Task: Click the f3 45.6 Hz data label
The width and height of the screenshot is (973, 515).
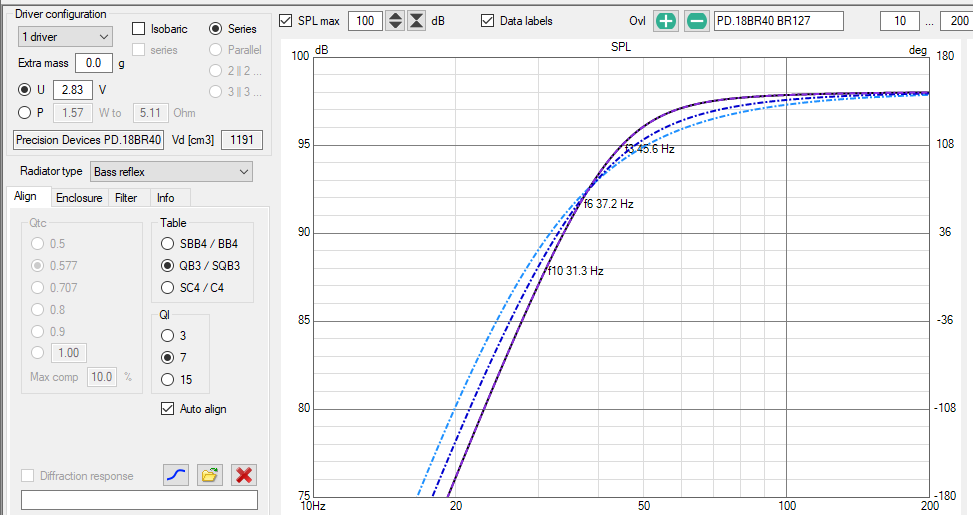Action: click(649, 149)
